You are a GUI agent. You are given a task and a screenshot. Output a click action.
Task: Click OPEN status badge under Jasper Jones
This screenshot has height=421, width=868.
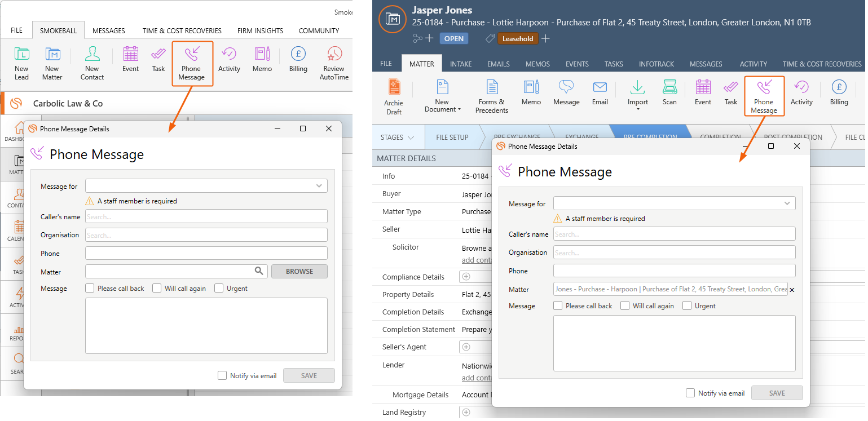pos(454,39)
